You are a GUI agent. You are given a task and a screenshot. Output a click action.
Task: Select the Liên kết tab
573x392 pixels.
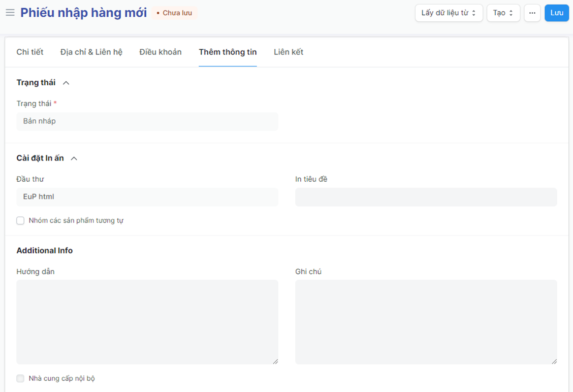click(289, 52)
